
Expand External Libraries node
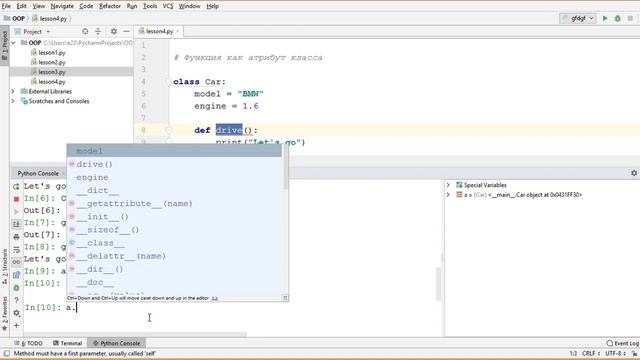tap(13, 91)
